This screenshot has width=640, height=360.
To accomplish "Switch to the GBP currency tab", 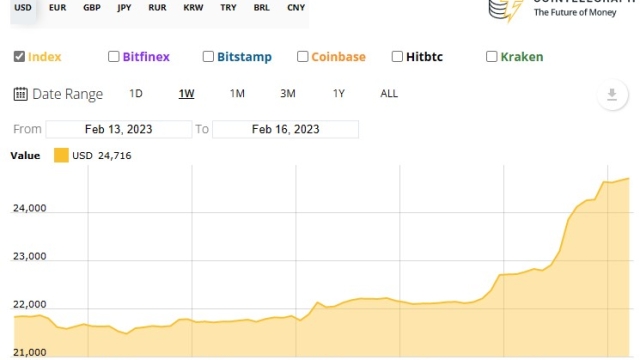I will tap(92, 8).
